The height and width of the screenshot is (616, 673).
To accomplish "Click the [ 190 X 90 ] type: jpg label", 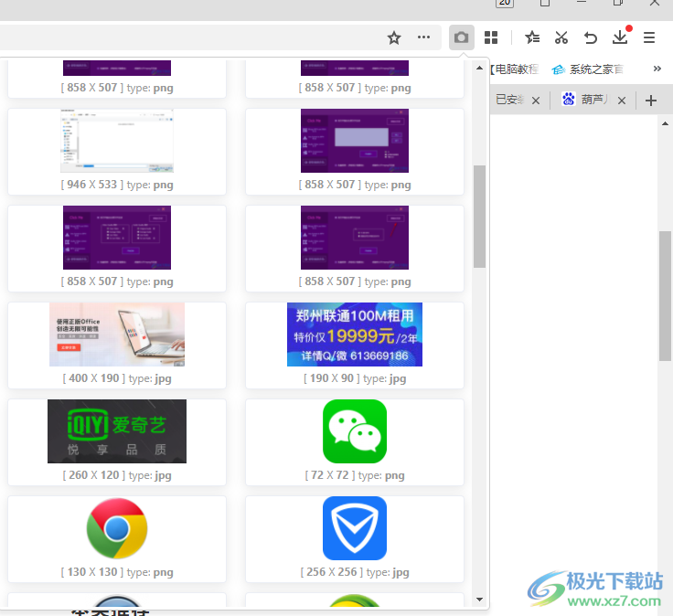I will coord(355,378).
